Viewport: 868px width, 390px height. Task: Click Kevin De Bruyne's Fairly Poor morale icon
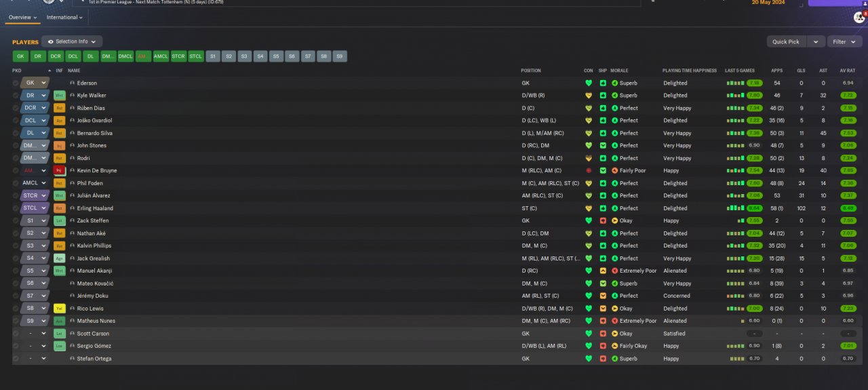(614, 170)
